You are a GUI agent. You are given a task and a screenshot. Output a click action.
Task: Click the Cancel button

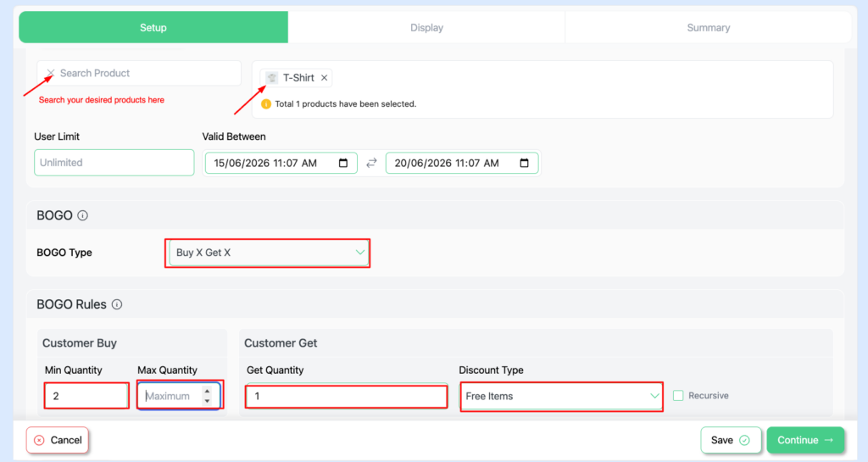coord(58,441)
